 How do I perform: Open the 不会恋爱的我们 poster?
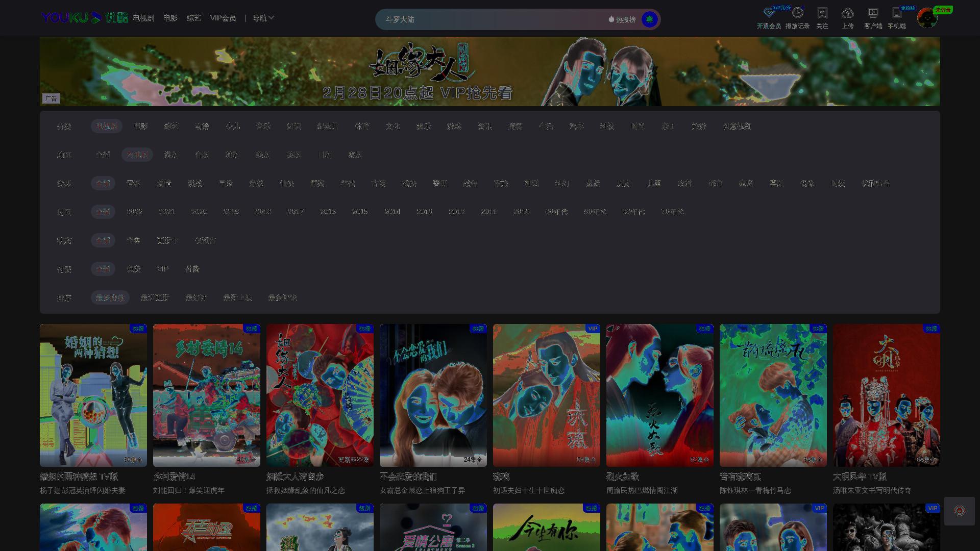tap(433, 395)
